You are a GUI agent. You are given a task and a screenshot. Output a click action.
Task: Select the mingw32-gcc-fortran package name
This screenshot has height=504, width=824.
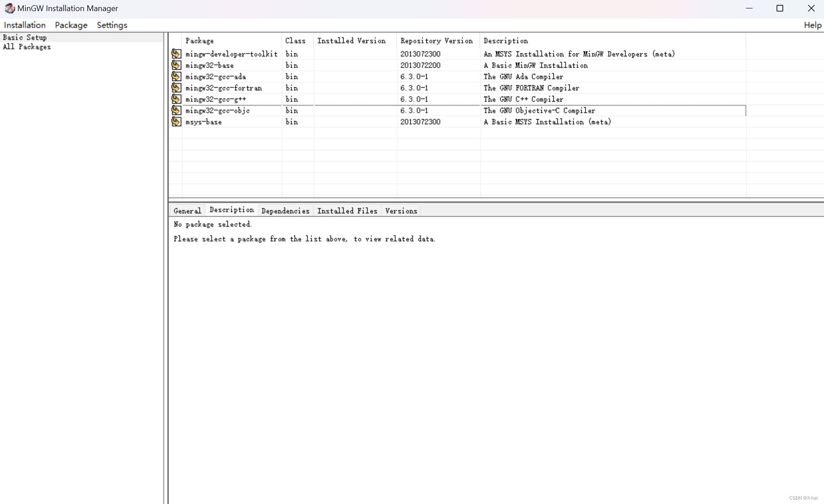(x=224, y=88)
